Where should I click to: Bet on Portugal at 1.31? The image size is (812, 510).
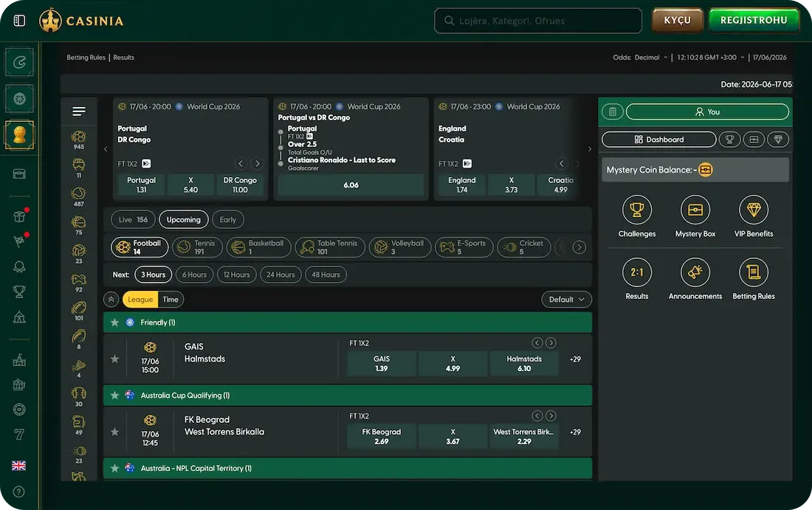click(x=142, y=185)
